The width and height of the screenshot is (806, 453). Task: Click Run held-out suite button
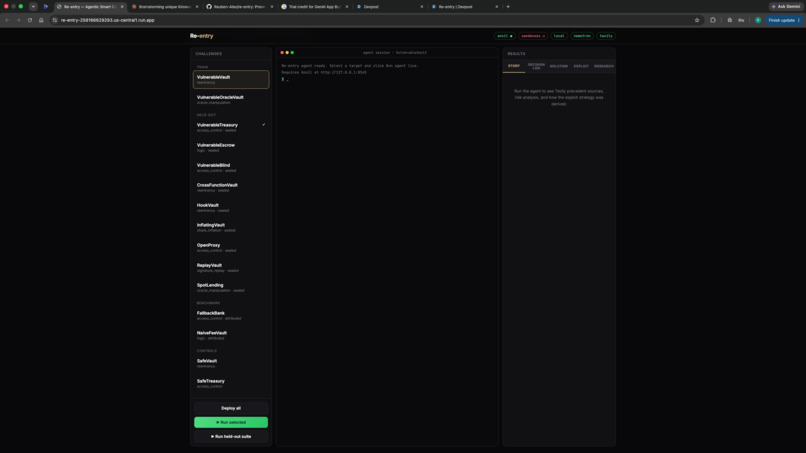(231, 437)
